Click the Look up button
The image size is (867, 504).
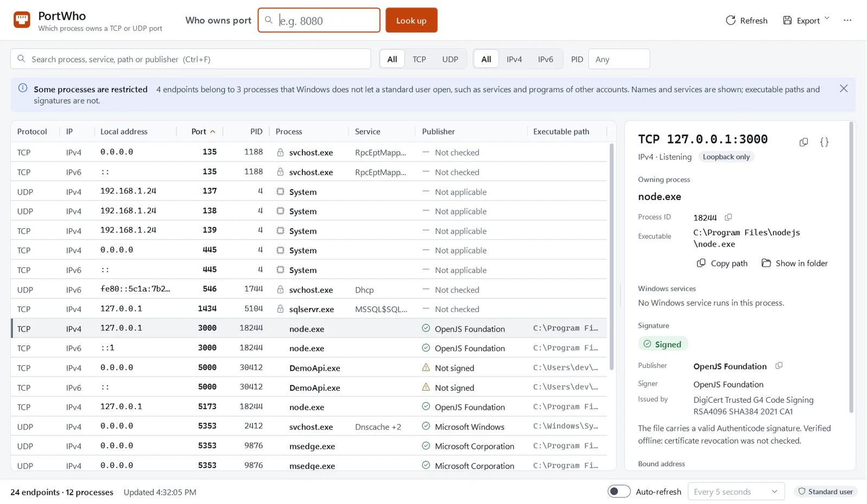411,21
